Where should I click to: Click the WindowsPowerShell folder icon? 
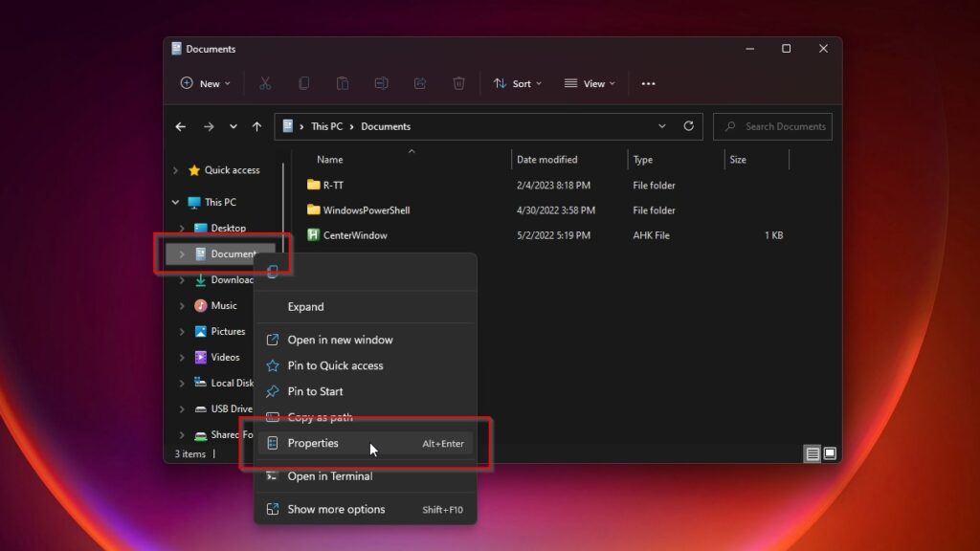click(x=313, y=209)
